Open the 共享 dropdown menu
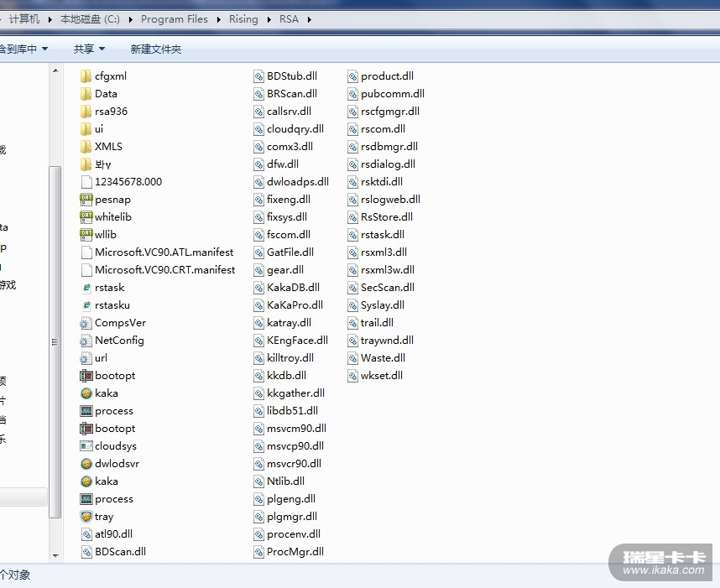720x588 pixels. pyautogui.click(x=89, y=49)
